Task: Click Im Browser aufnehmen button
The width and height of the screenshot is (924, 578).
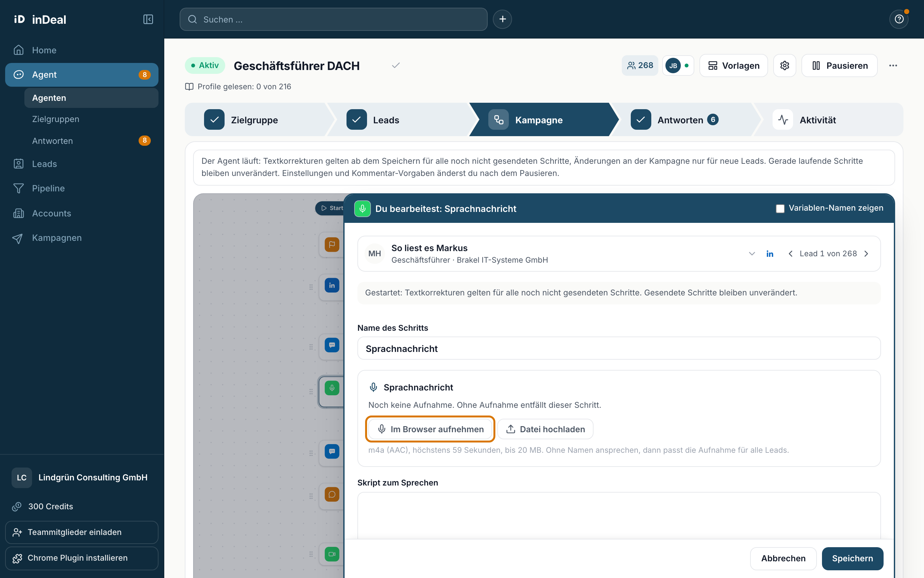Action: [x=430, y=429]
